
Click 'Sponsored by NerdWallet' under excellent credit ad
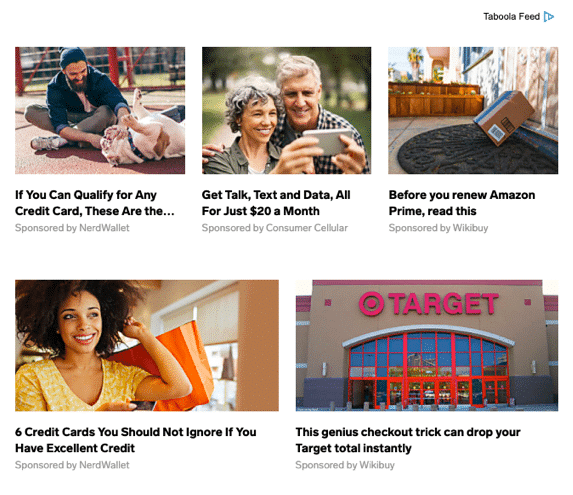(x=72, y=465)
